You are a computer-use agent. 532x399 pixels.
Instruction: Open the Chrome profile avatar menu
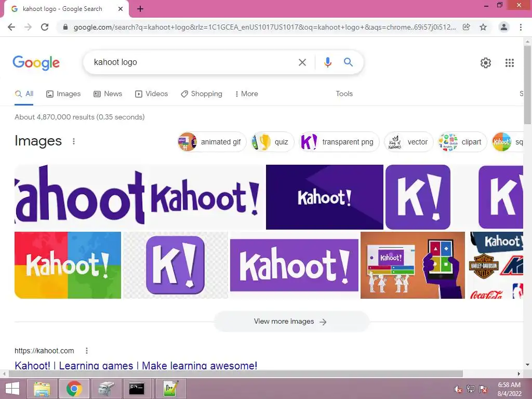[504, 27]
